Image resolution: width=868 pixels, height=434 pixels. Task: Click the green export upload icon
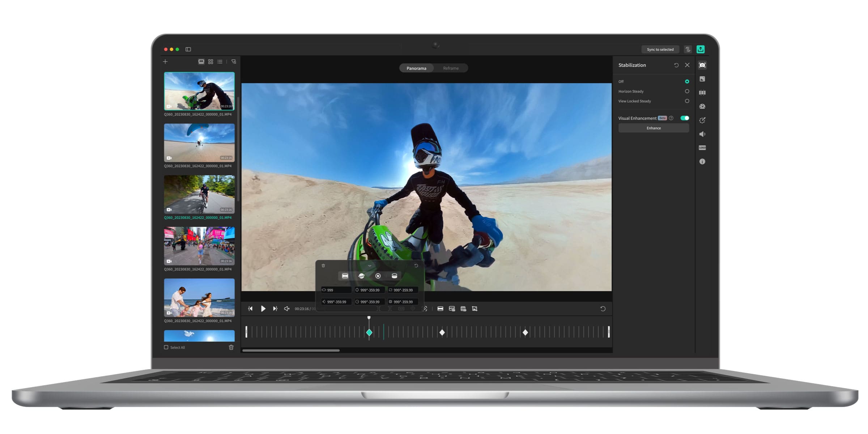click(x=700, y=49)
